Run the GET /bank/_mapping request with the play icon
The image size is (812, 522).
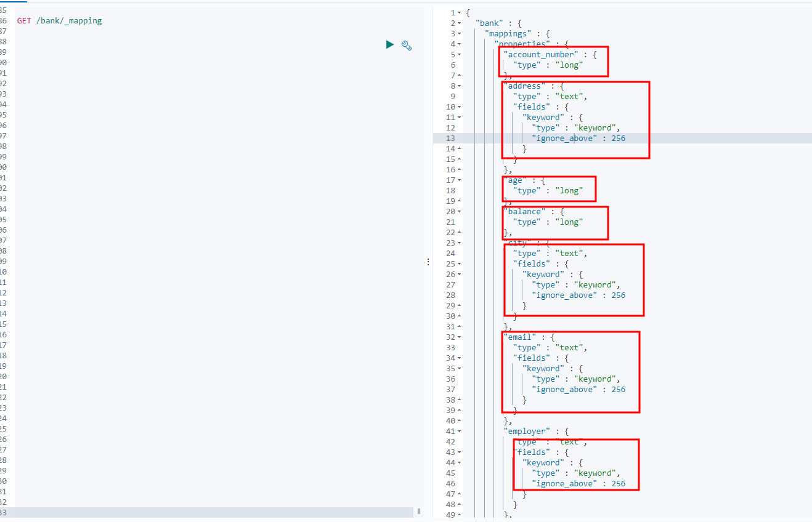[389, 44]
